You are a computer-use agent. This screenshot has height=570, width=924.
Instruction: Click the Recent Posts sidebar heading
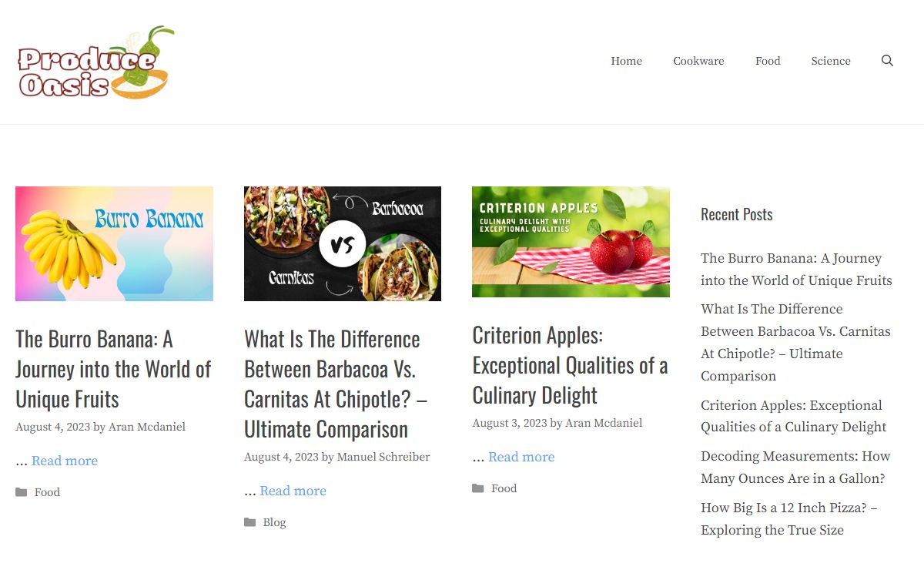[736, 214]
